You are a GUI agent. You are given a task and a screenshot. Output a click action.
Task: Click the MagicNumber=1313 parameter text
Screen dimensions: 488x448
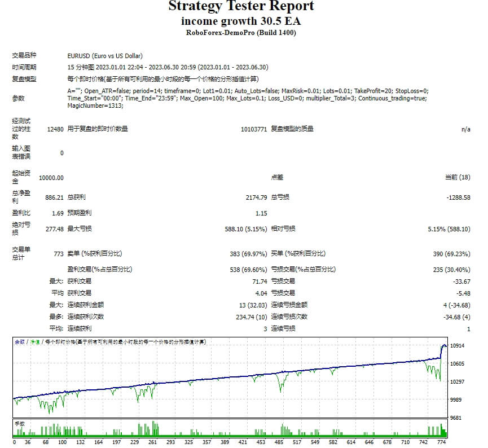95,106
